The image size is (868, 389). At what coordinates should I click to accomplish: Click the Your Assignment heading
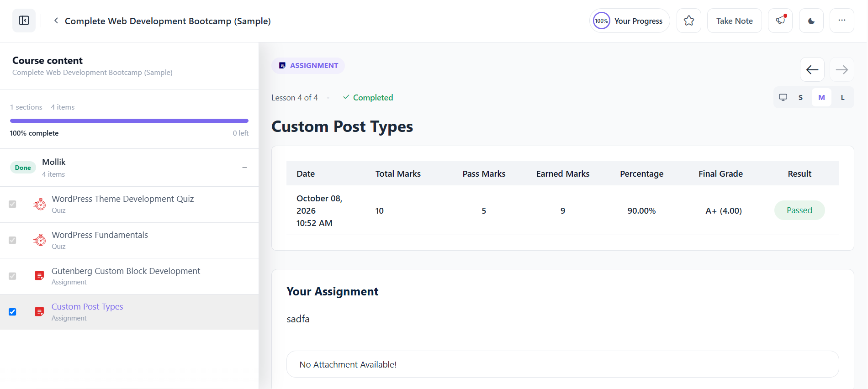click(333, 292)
